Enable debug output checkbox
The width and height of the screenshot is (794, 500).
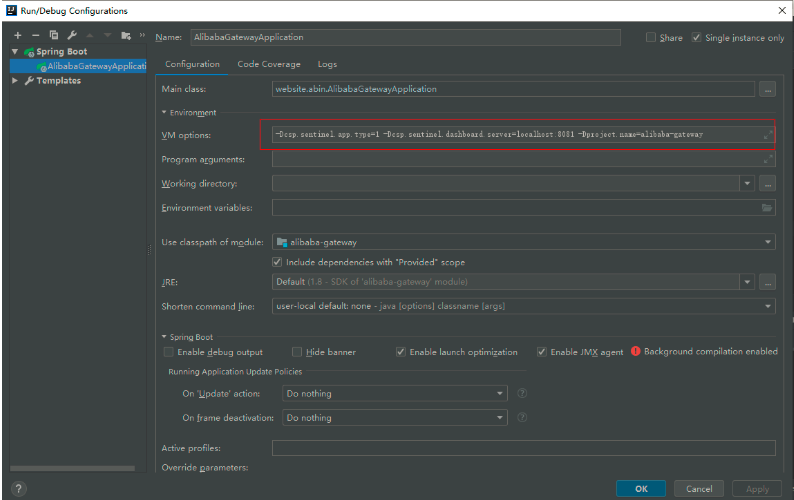(x=169, y=352)
